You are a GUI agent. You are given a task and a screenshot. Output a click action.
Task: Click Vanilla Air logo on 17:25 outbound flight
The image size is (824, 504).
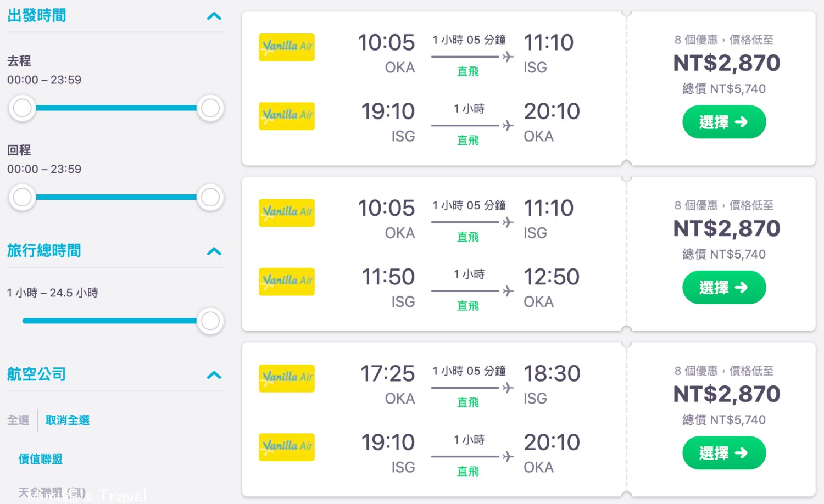point(287,378)
